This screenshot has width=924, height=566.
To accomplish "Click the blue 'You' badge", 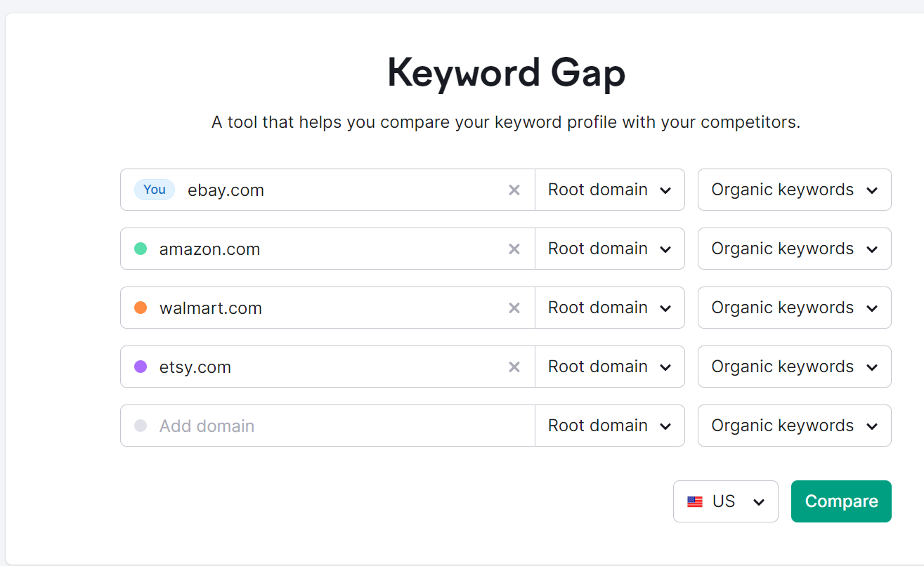I will [155, 190].
